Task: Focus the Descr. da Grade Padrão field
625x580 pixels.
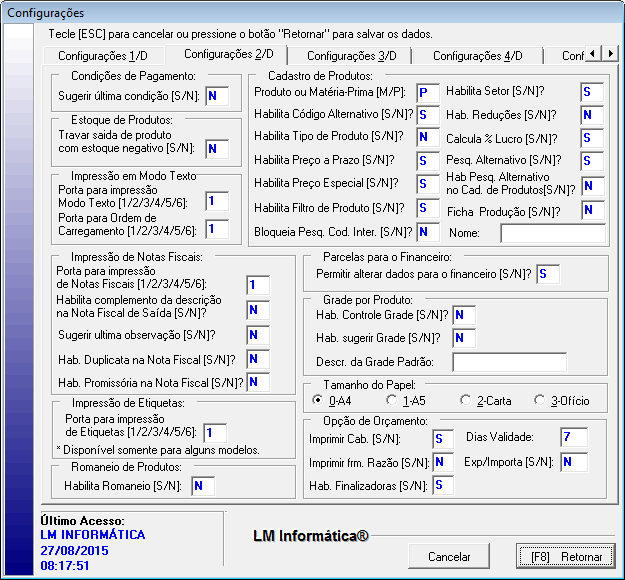Action: pos(509,361)
